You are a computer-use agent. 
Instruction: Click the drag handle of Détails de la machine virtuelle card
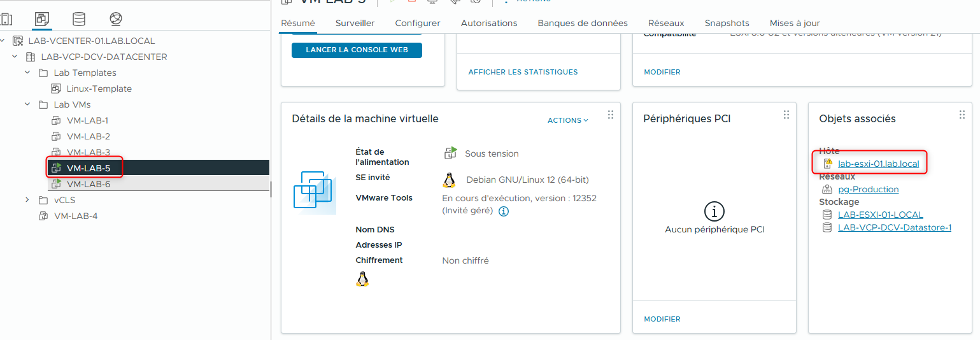(x=611, y=115)
